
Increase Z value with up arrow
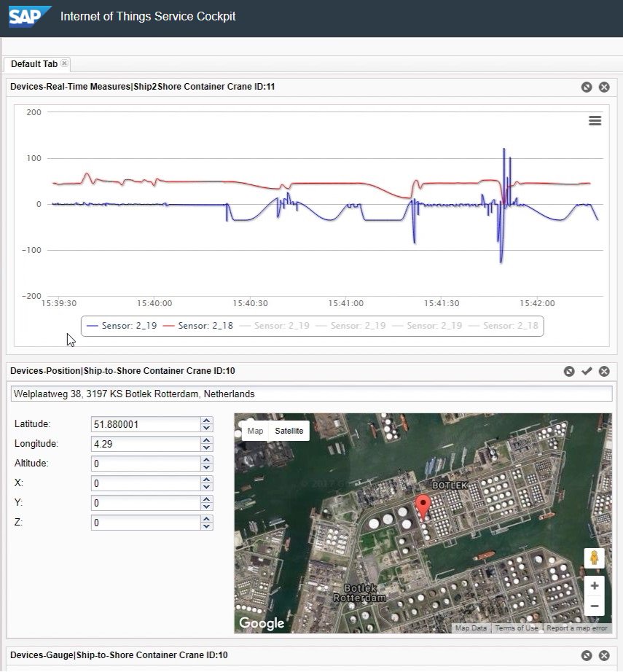click(x=206, y=520)
